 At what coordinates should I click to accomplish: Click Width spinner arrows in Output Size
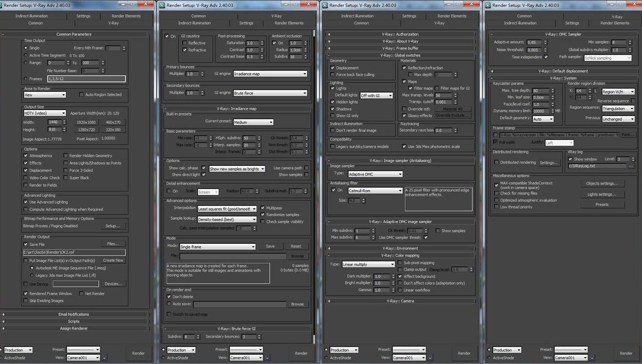tap(65, 122)
